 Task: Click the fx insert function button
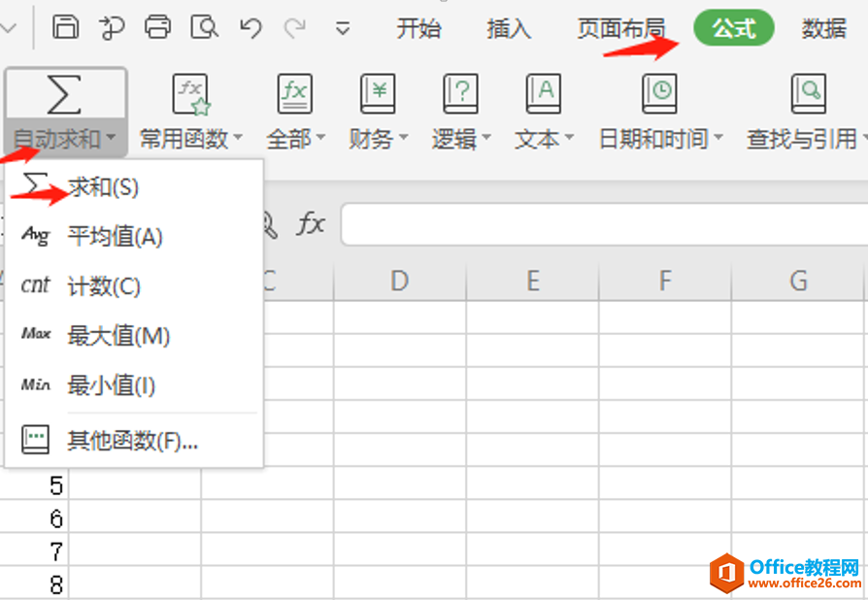coord(310,224)
